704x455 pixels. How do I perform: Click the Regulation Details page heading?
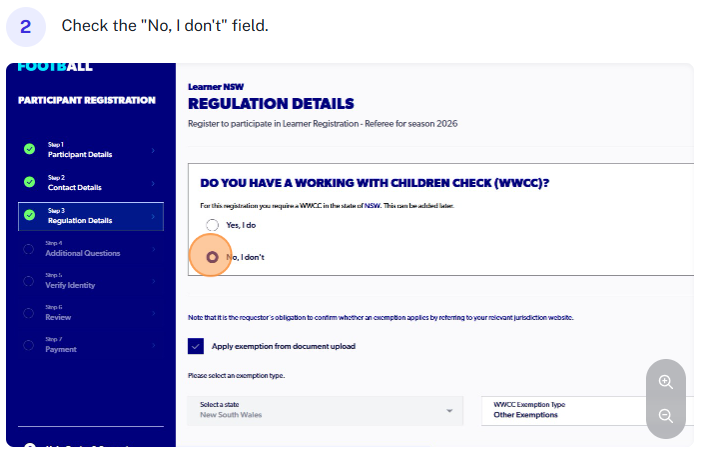click(x=271, y=104)
